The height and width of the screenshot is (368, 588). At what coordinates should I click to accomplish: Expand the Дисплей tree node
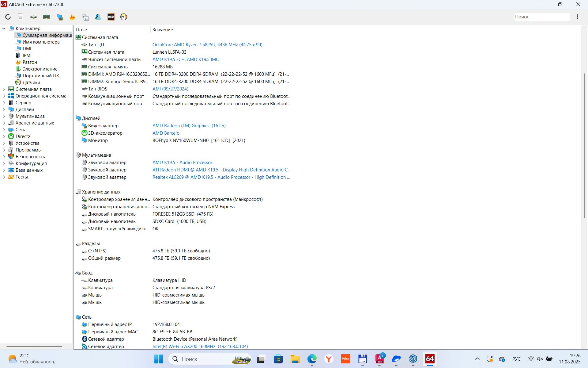4,109
